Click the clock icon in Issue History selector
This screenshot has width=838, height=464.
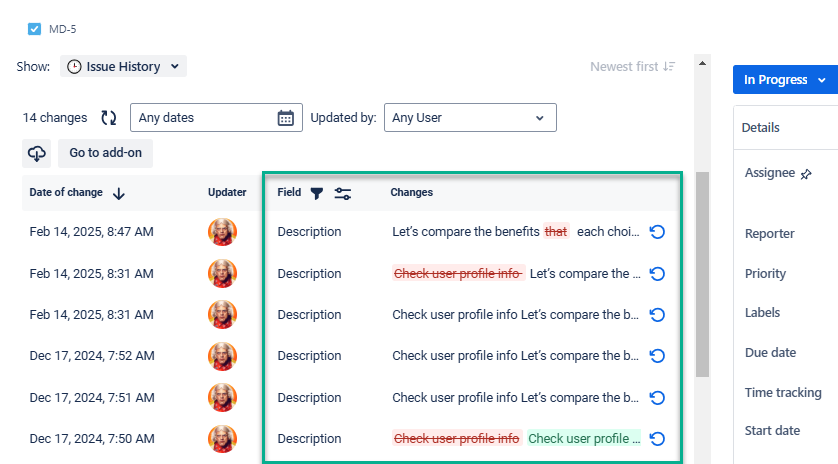(74, 66)
